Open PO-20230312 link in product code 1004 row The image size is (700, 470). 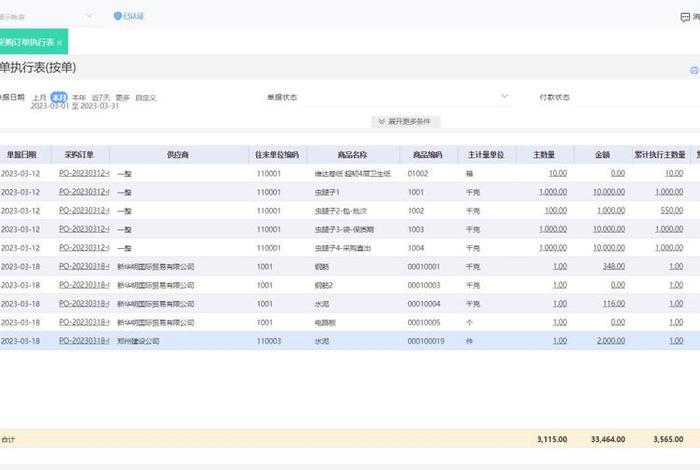(x=84, y=248)
